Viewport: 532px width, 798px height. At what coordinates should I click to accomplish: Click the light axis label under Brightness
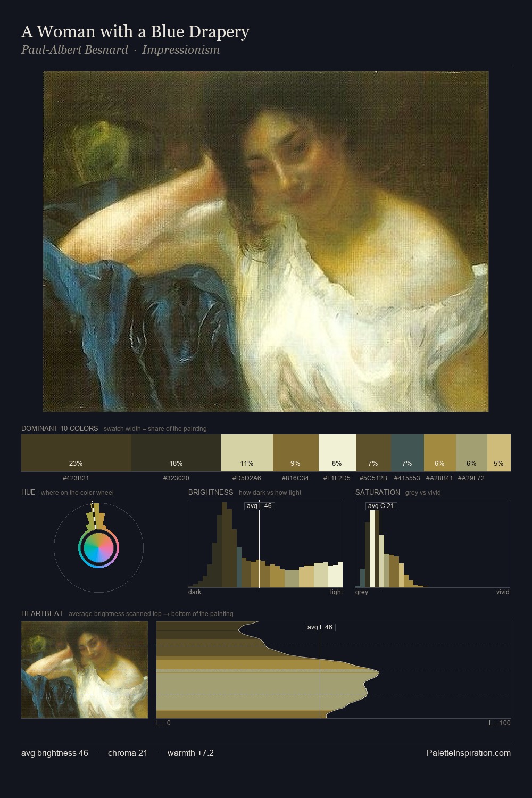point(337,592)
